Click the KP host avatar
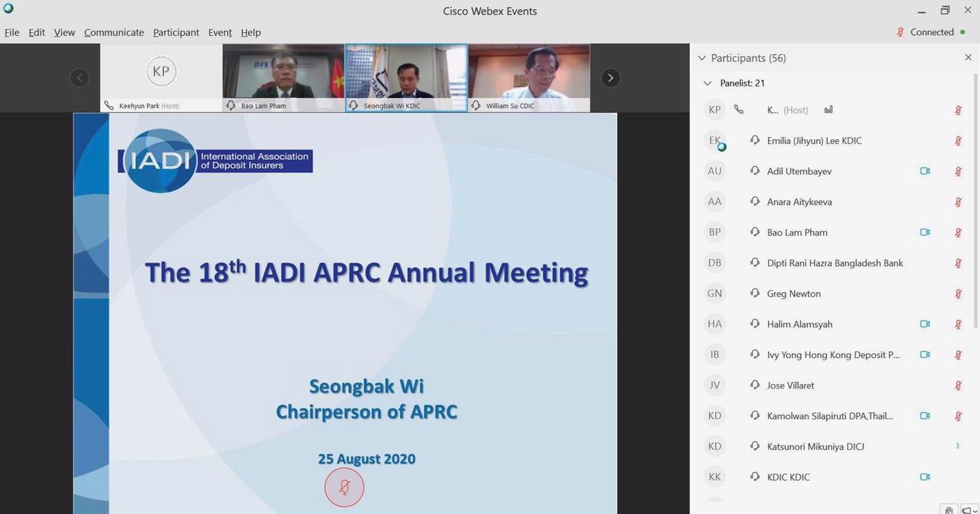The height and width of the screenshot is (514, 980). tap(714, 110)
